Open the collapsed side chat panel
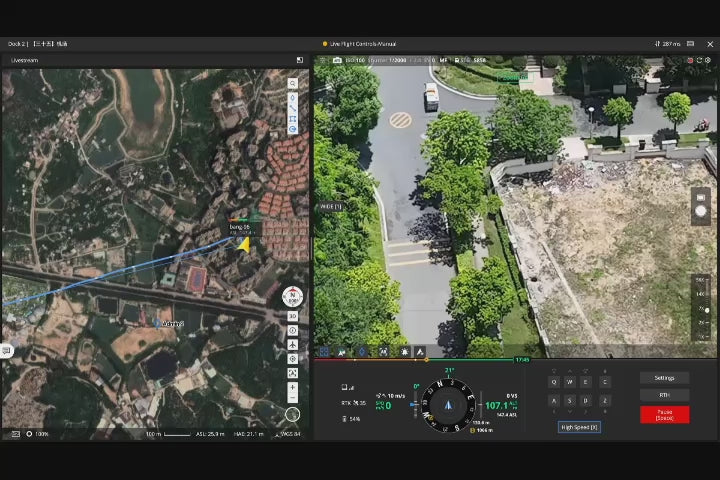Viewport: 720px width, 480px height. [7, 350]
